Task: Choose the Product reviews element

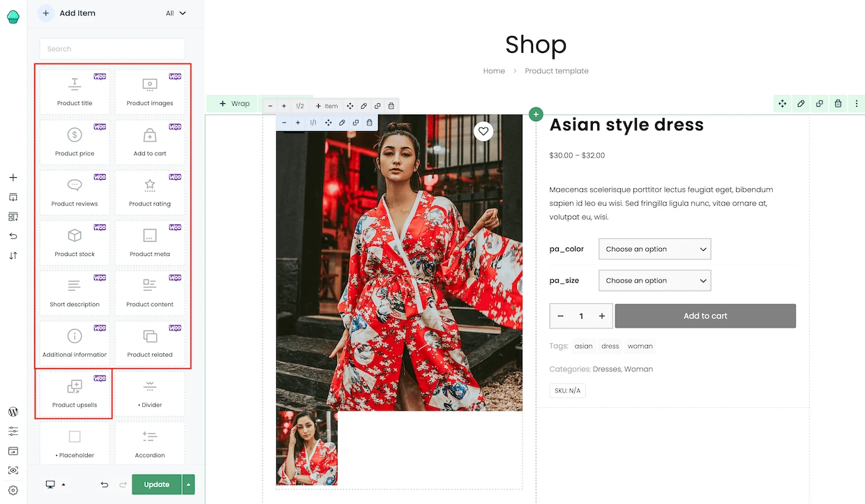Action: [x=75, y=192]
